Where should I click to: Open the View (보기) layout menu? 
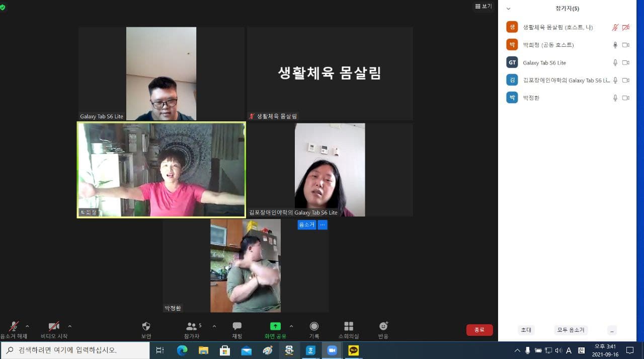[484, 6]
